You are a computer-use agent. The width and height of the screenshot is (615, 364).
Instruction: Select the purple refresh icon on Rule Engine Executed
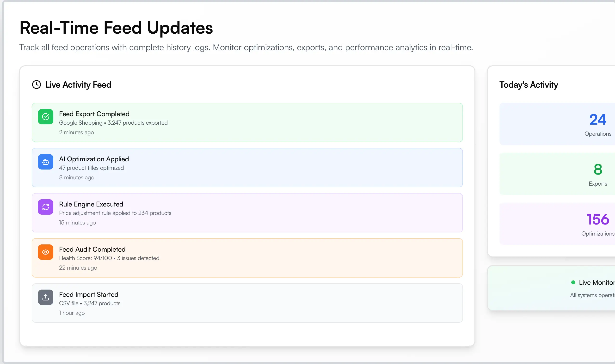(45, 207)
